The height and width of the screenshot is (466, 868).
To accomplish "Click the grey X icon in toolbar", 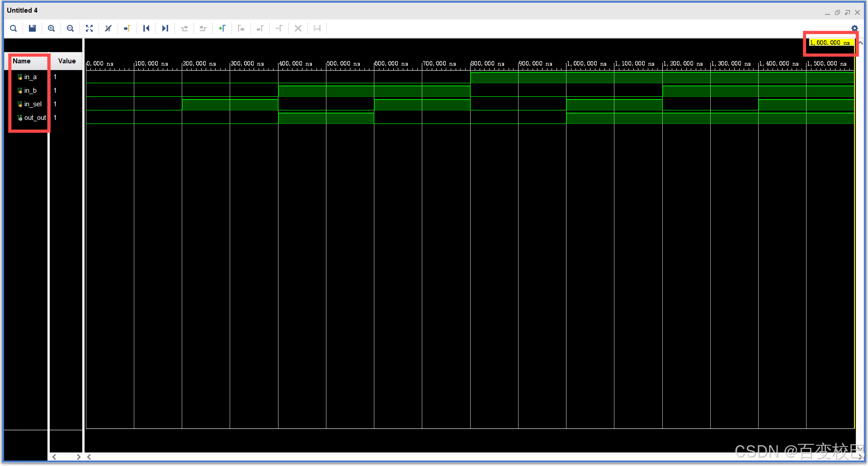I will 298,29.
